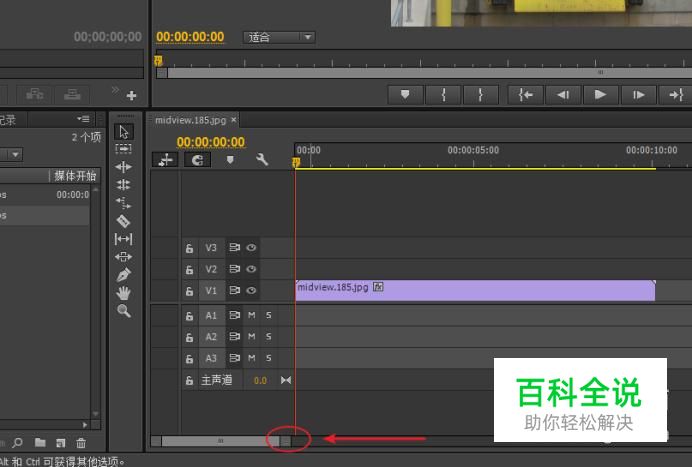Play the program monitor
Screen dimensions: 692x467
600,94
